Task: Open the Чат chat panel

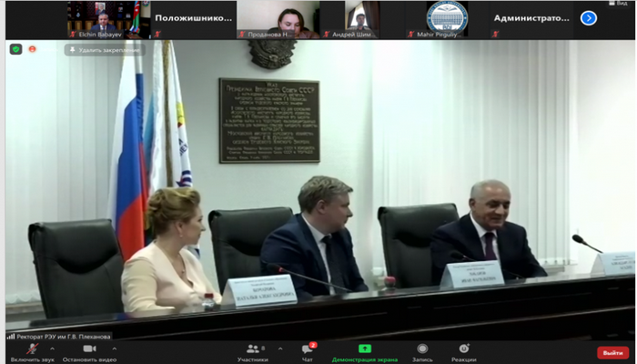Action: 308,350
